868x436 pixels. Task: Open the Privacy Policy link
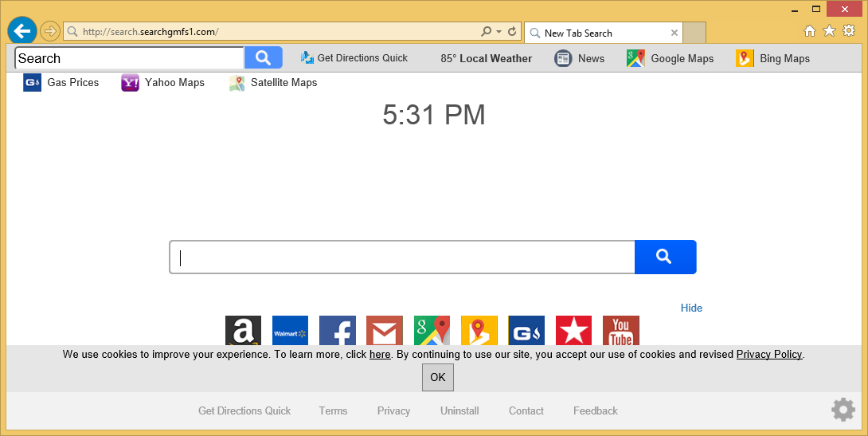[769, 355]
